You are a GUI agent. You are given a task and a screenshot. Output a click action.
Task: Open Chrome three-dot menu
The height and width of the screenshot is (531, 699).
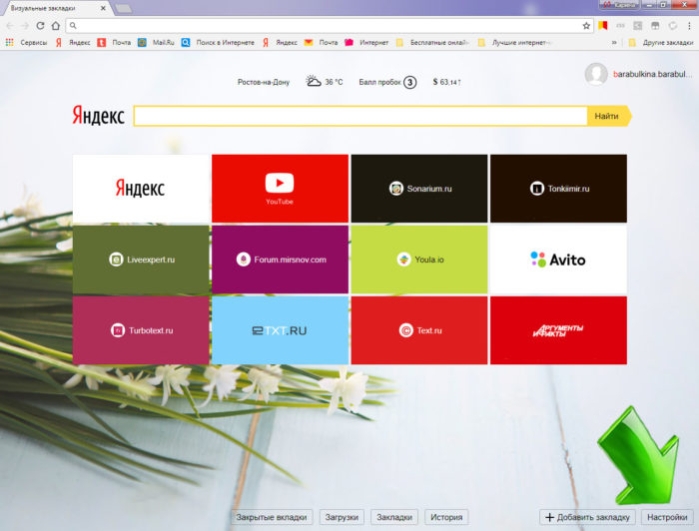(x=689, y=26)
